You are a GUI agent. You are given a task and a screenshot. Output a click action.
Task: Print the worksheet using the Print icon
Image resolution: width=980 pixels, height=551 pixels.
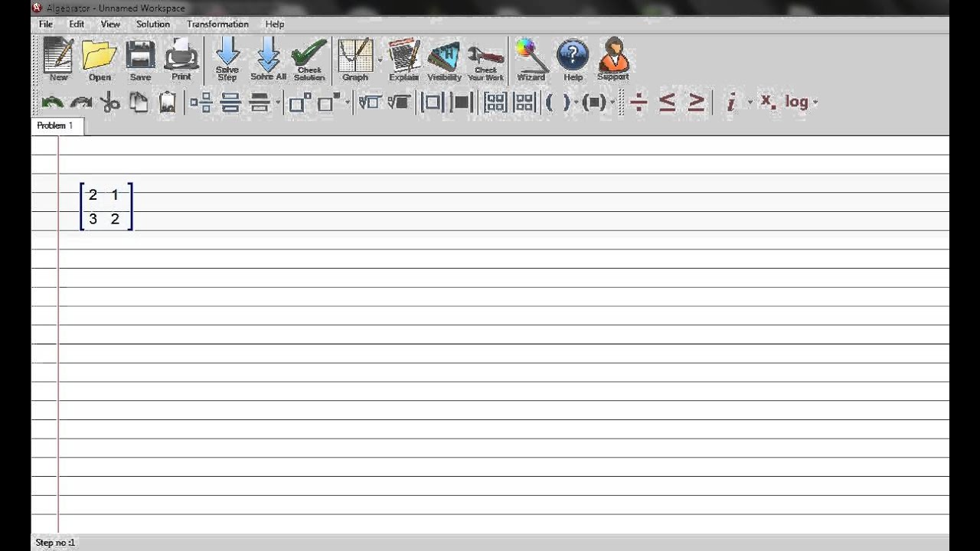(x=181, y=59)
